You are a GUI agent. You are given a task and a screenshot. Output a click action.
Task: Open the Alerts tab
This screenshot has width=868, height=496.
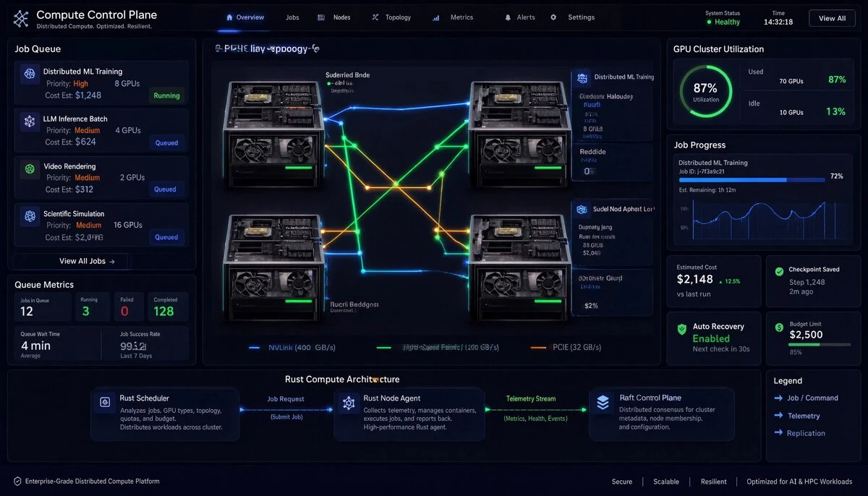tap(520, 17)
